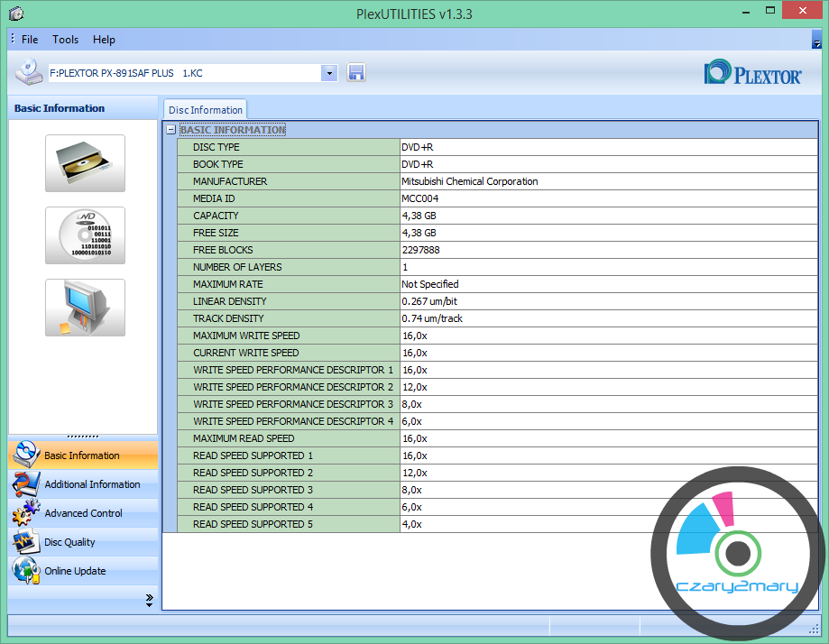Open the Help menu
The height and width of the screenshot is (644, 829).
(x=104, y=40)
